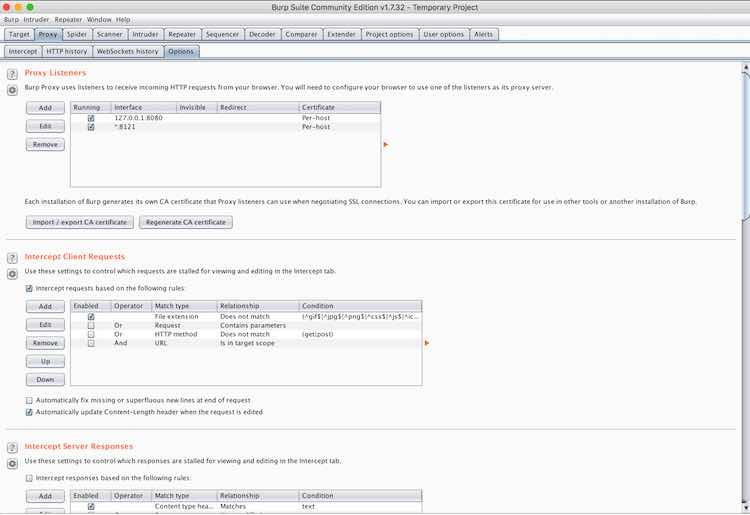Screen dimensions: 750x515
Task: Open the Intercept sub-tab
Action: (23, 51)
